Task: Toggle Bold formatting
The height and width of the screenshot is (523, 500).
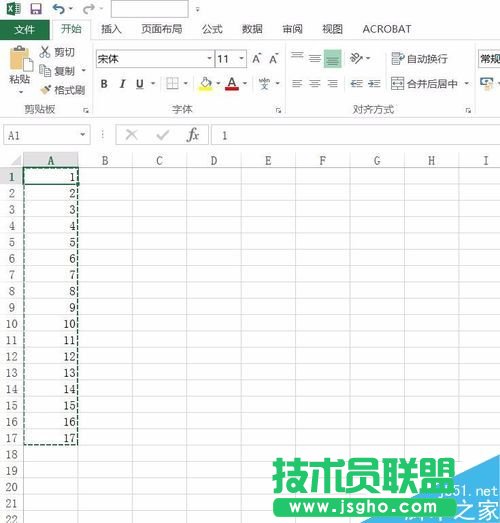Action: (x=104, y=83)
